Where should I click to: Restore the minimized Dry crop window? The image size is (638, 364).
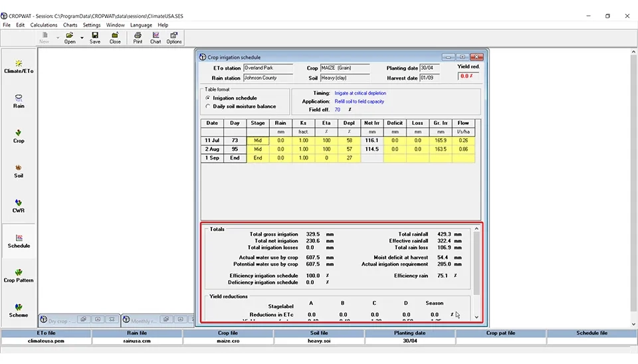click(x=83, y=319)
